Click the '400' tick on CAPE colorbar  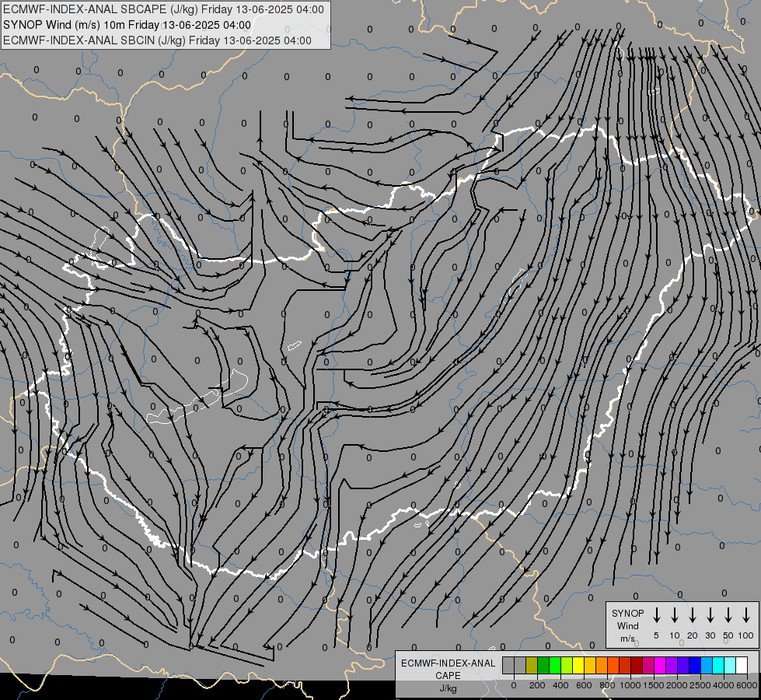click(560, 685)
